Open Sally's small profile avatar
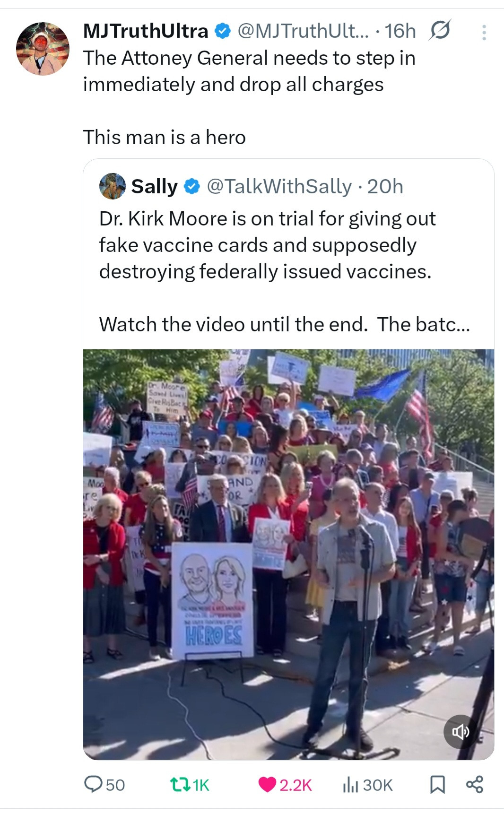 [112, 186]
